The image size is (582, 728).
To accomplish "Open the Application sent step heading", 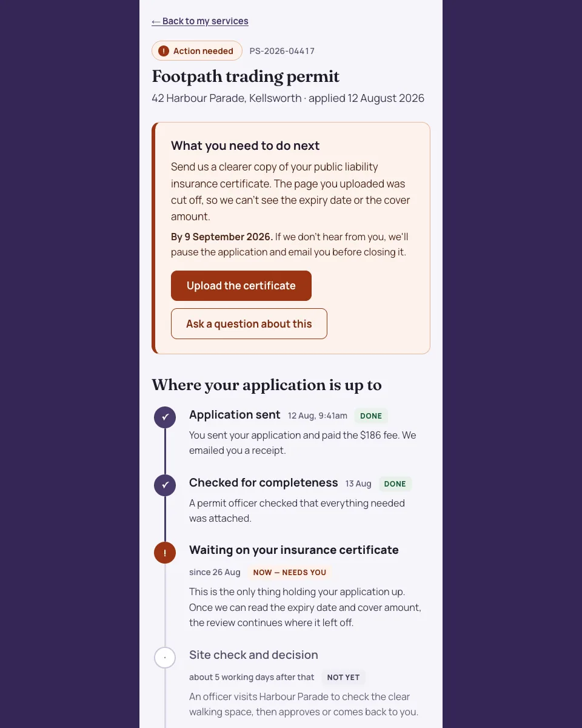I will pos(235,415).
